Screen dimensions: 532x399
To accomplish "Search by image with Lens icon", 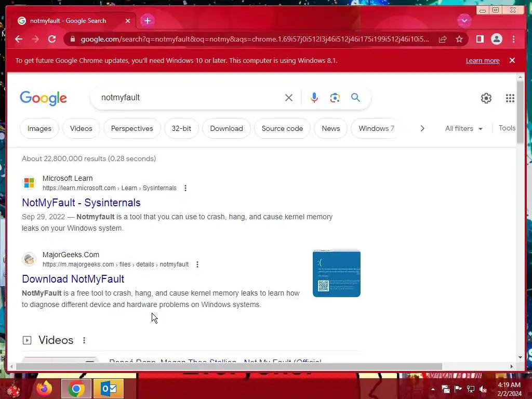I will coord(335,98).
